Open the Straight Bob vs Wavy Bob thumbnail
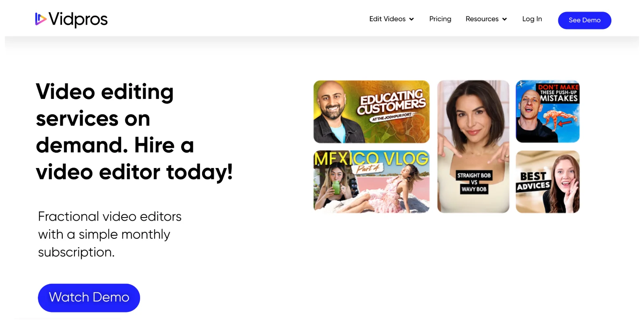644x324 pixels. click(x=473, y=146)
